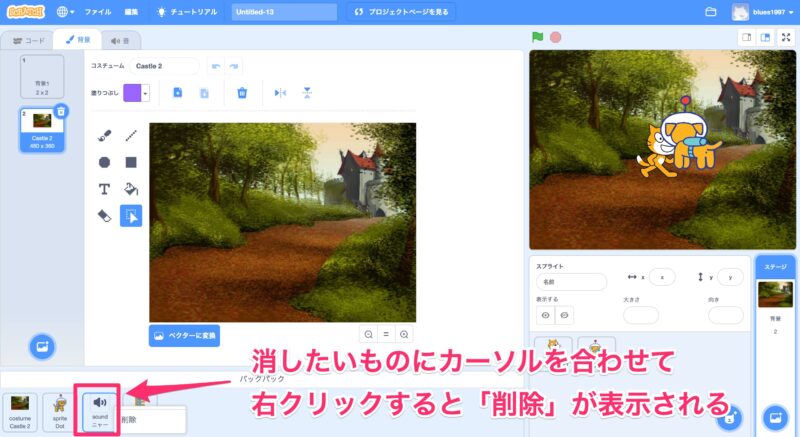
Task: Select the Line tool
Action: (131, 136)
